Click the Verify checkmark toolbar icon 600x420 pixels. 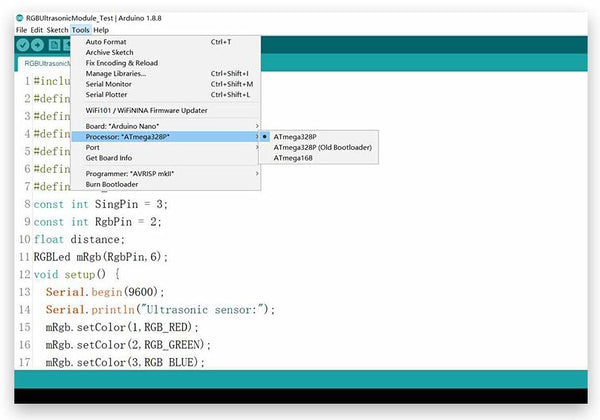pyautogui.click(x=22, y=45)
